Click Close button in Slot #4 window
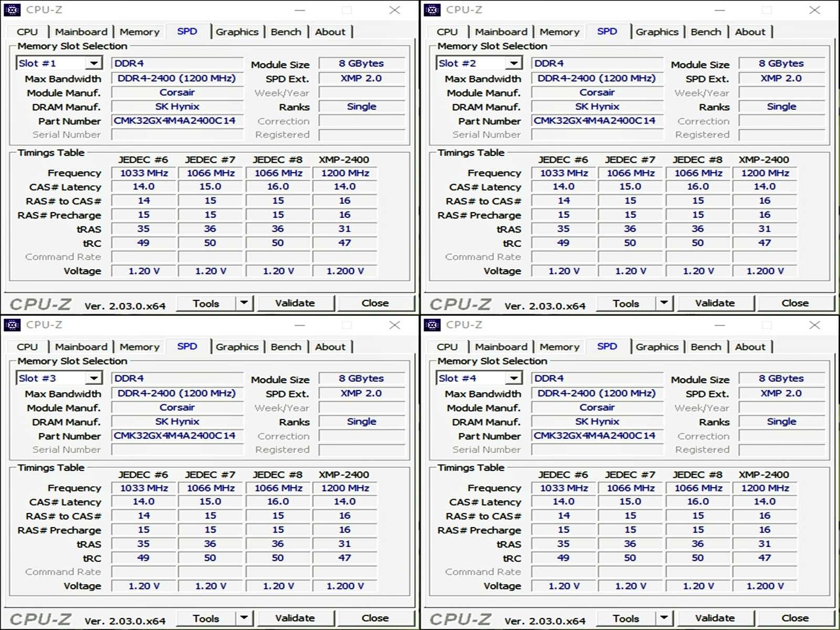 (795, 618)
